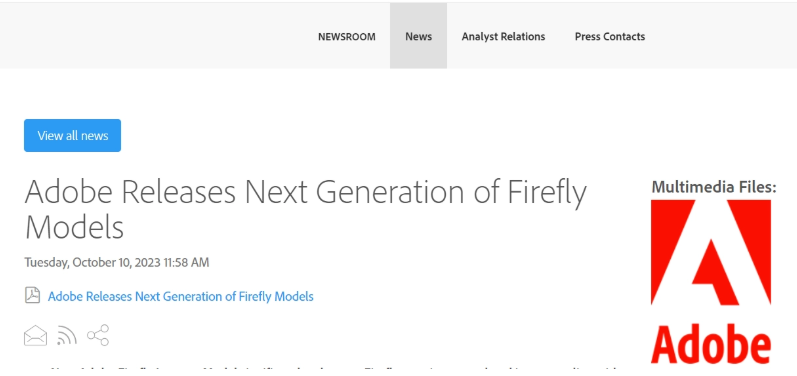Click the large article headline text
Screen dimensions: 797x376
(305, 209)
